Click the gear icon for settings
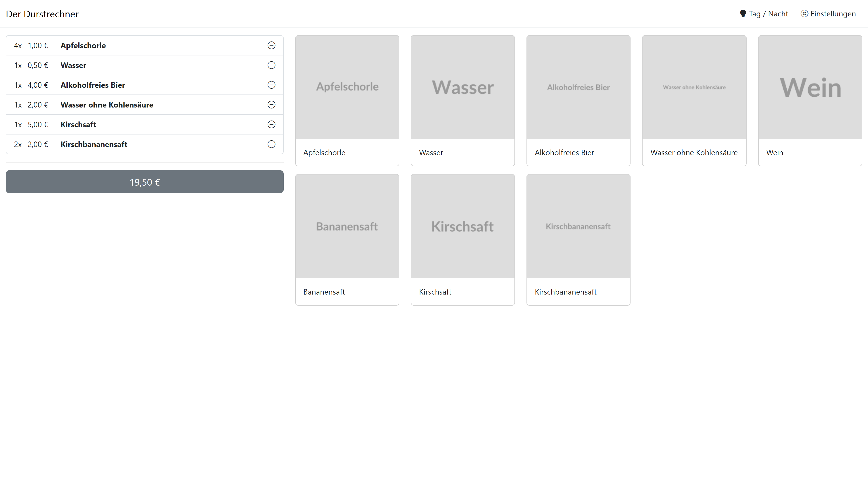The width and height of the screenshot is (868, 484). (804, 14)
